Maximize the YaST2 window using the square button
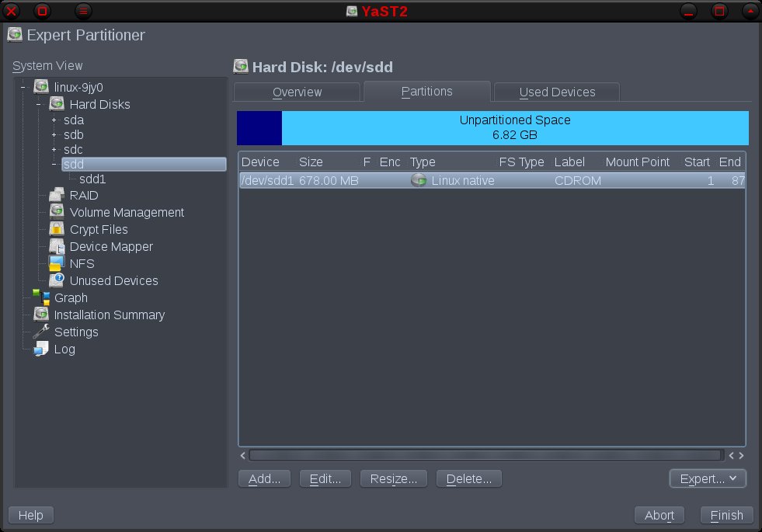The image size is (762, 532). (x=720, y=11)
